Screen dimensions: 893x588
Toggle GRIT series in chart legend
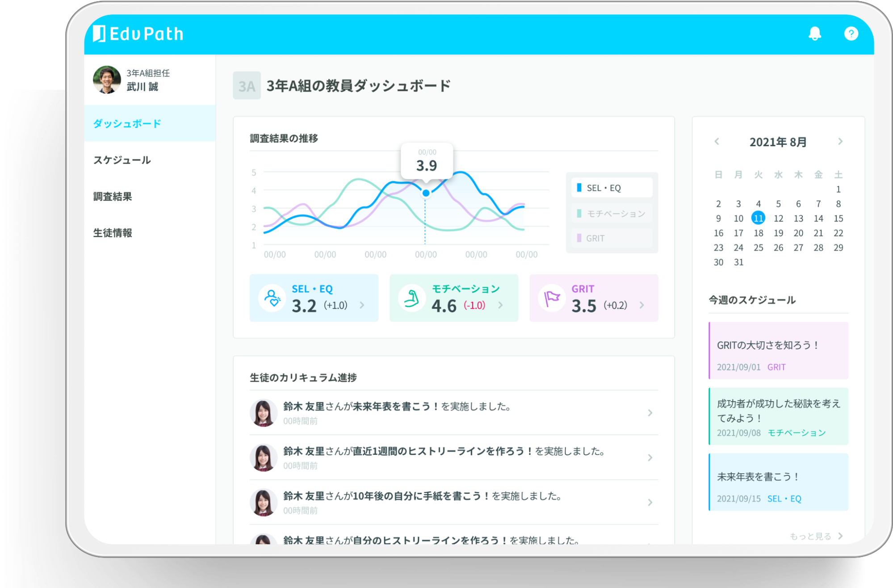click(x=612, y=238)
